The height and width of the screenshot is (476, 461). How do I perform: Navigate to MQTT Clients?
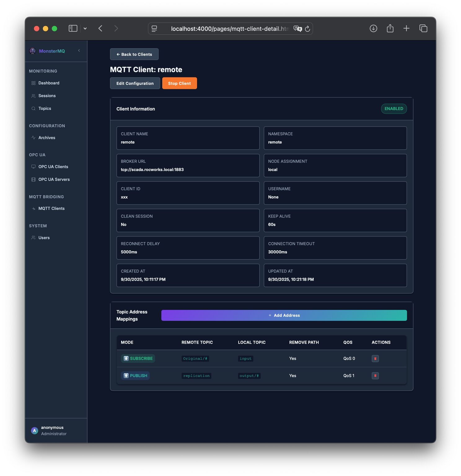[51, 209]
